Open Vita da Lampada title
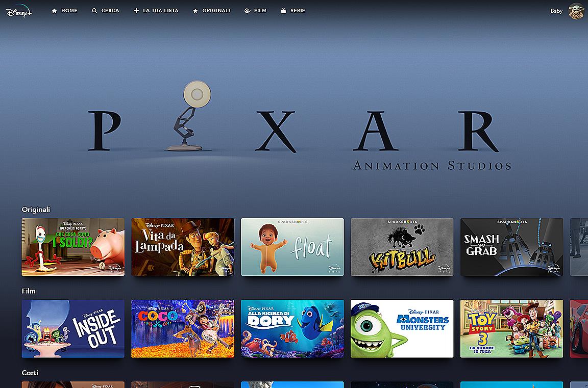This screenshot has height=388, width=588. click(x=183, y=247)
